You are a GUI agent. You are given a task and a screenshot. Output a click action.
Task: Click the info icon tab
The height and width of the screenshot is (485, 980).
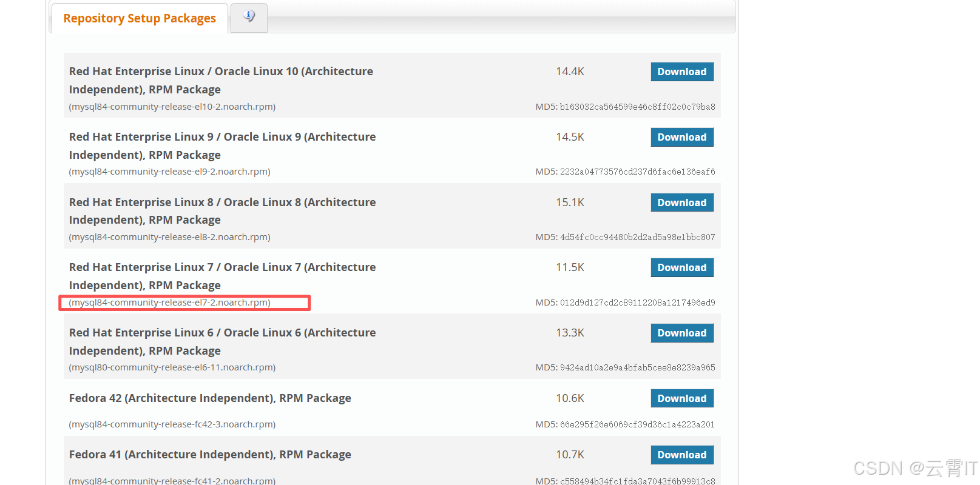(x=249, y=16)
